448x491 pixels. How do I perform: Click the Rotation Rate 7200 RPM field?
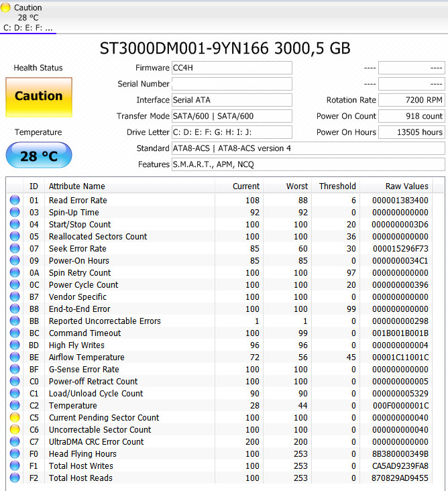(411, 100)
